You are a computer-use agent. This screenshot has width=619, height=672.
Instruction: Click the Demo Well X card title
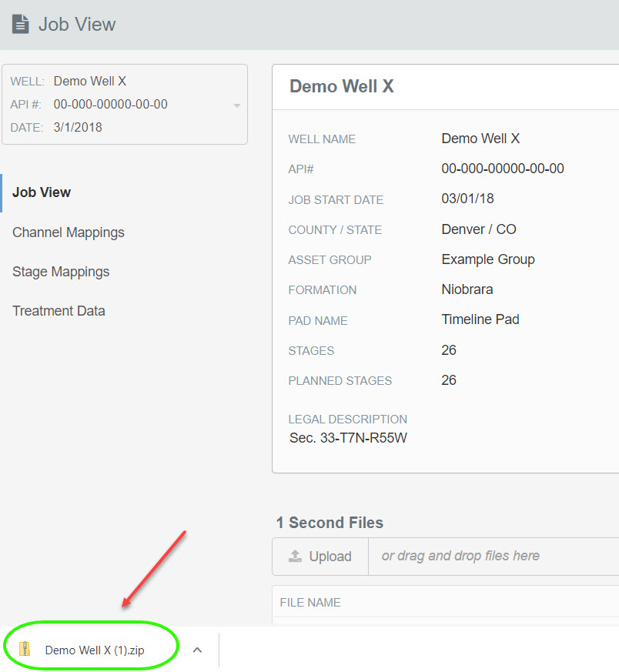pos(342,86)
